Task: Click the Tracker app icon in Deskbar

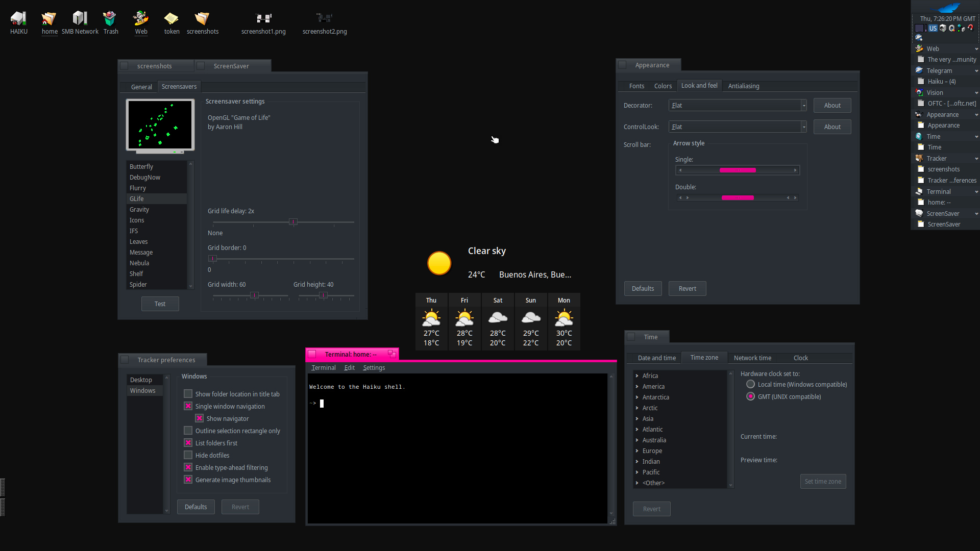Action: click(919, 158)
